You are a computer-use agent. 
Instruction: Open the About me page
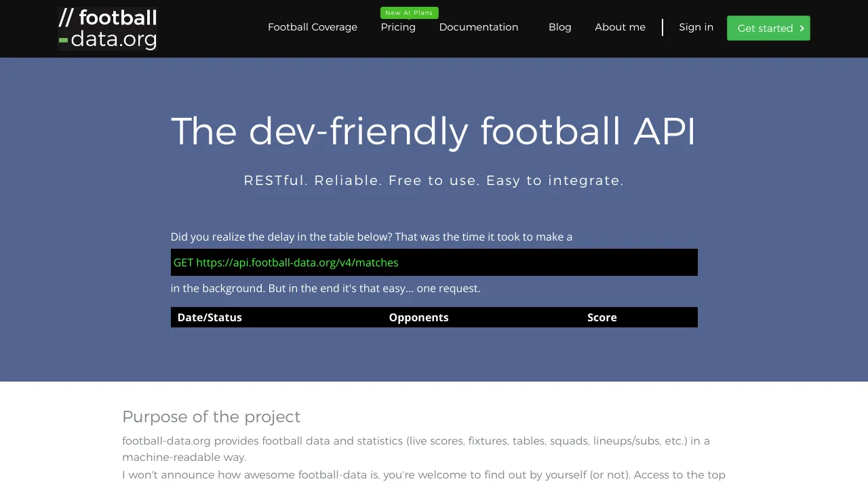(x=620, y=27)
